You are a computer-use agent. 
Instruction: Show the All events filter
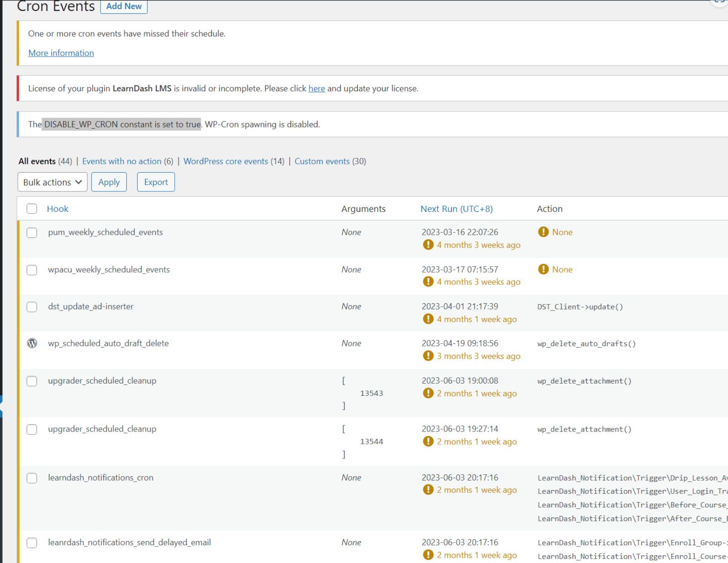tap(37, 161)
